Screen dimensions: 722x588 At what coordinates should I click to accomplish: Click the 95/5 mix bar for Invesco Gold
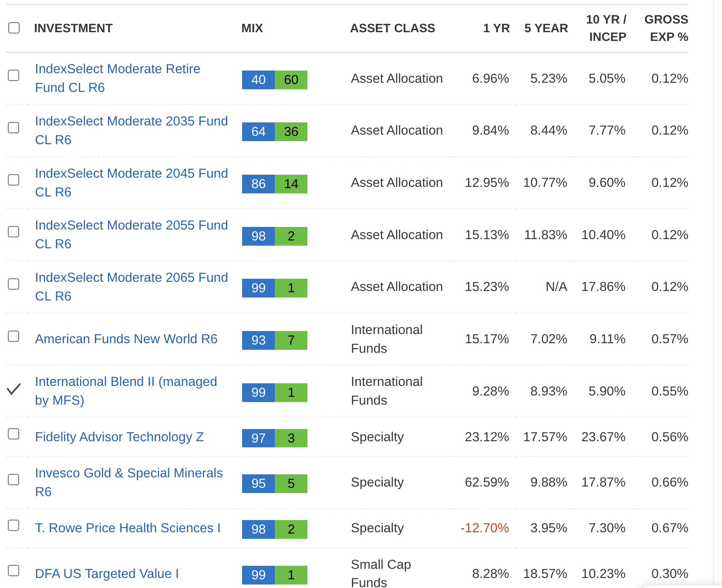pyautogui.click(x=275, y=483)
